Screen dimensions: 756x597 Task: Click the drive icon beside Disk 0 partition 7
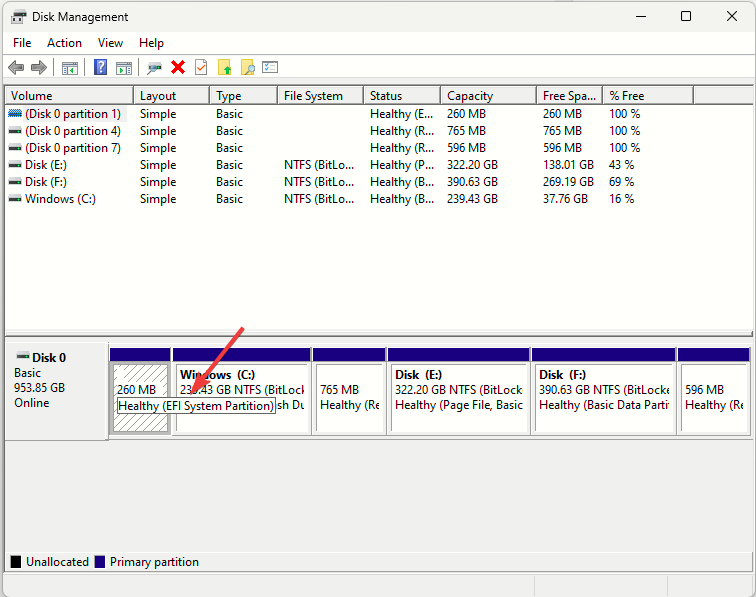(x=15, y=148)
